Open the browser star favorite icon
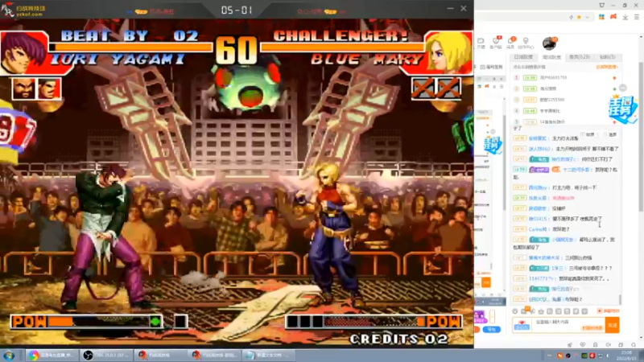 click(579, 17)
